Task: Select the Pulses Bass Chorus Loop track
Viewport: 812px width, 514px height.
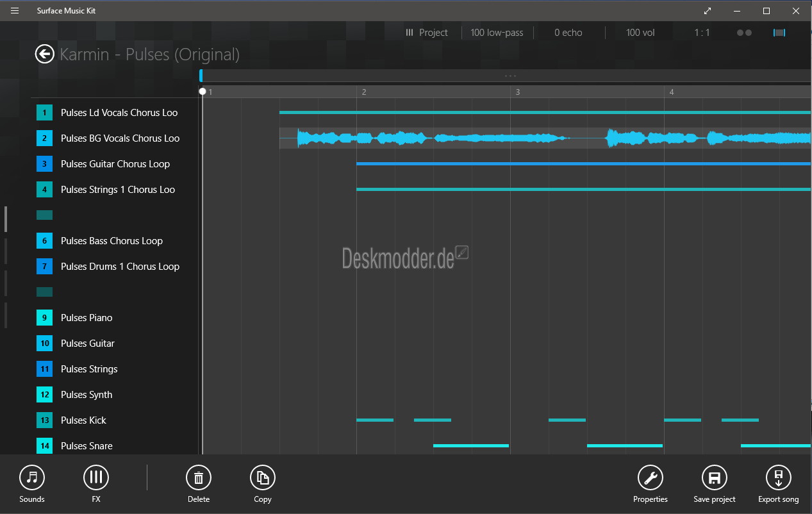Action: tap(112, 241)
